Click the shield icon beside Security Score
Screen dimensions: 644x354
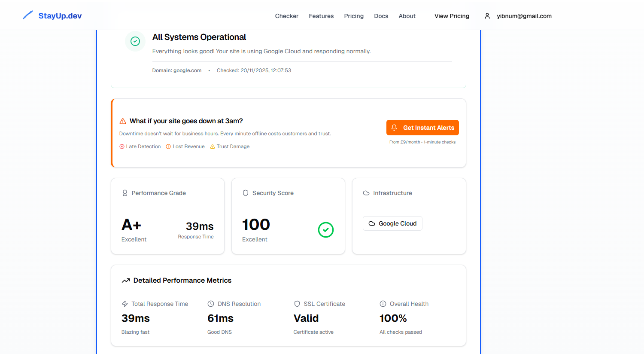pos(246,193)
